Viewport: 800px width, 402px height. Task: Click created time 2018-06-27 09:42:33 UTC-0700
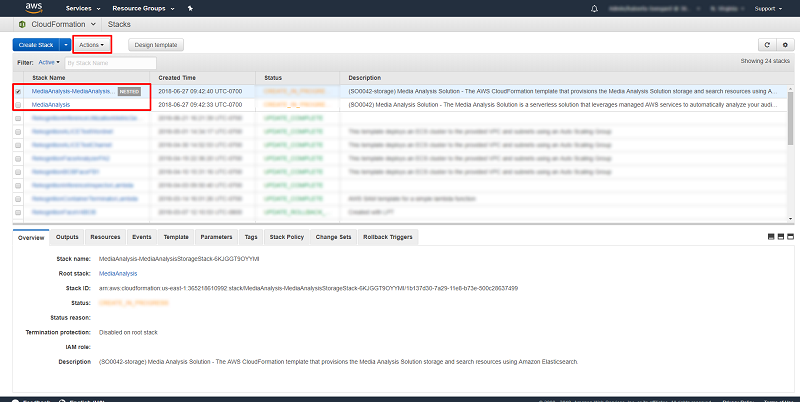coord(200,105)
